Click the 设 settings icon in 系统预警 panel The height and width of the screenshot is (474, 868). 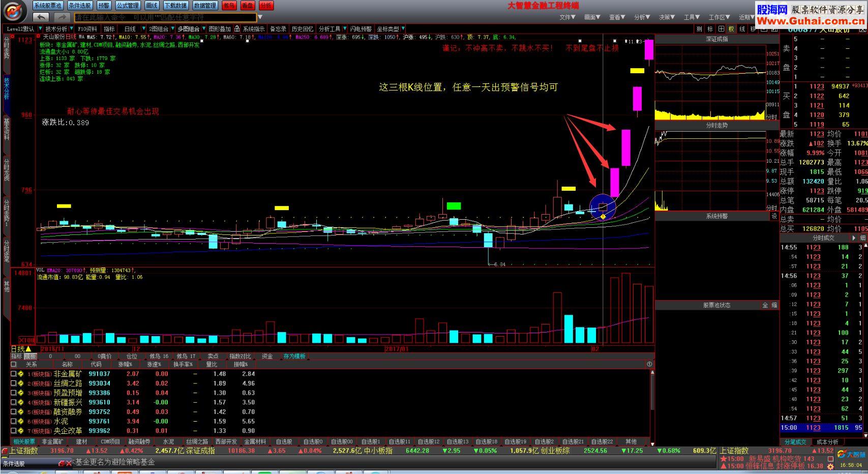pos(774,216)
